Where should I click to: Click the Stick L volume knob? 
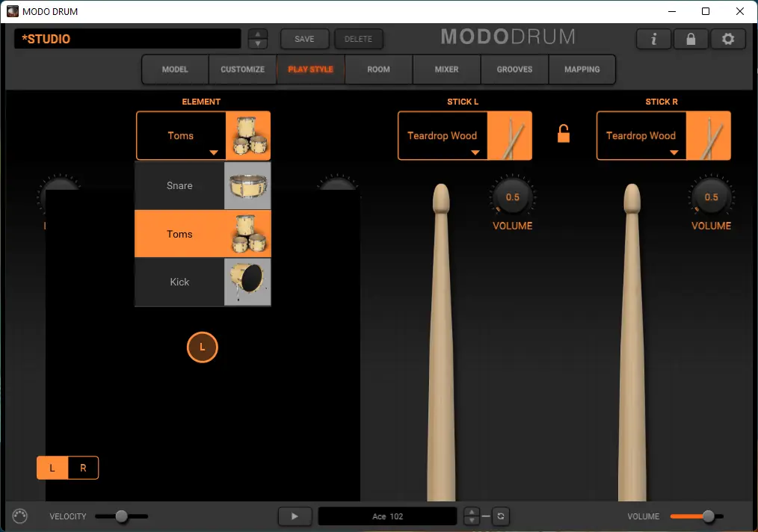512,197
